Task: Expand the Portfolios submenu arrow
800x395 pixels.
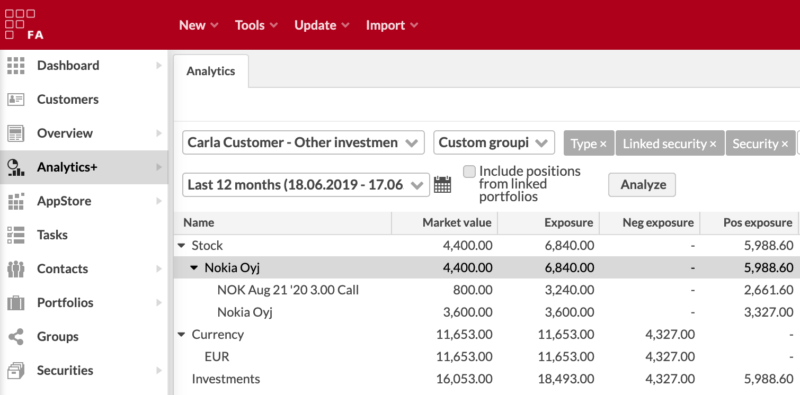Action: pyautogui.click(x=159, y=303)
